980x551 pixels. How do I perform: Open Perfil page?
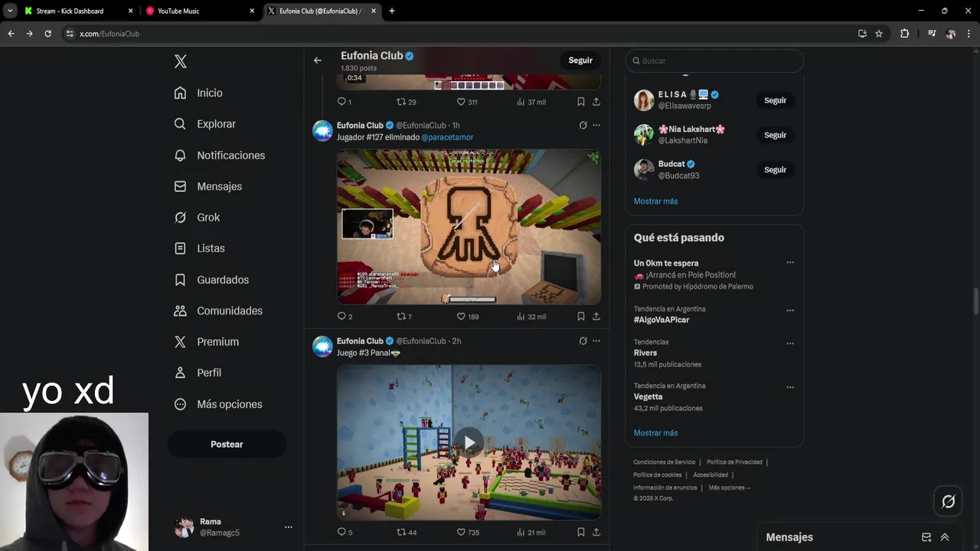pyautogui.click(x=198, y=373)
